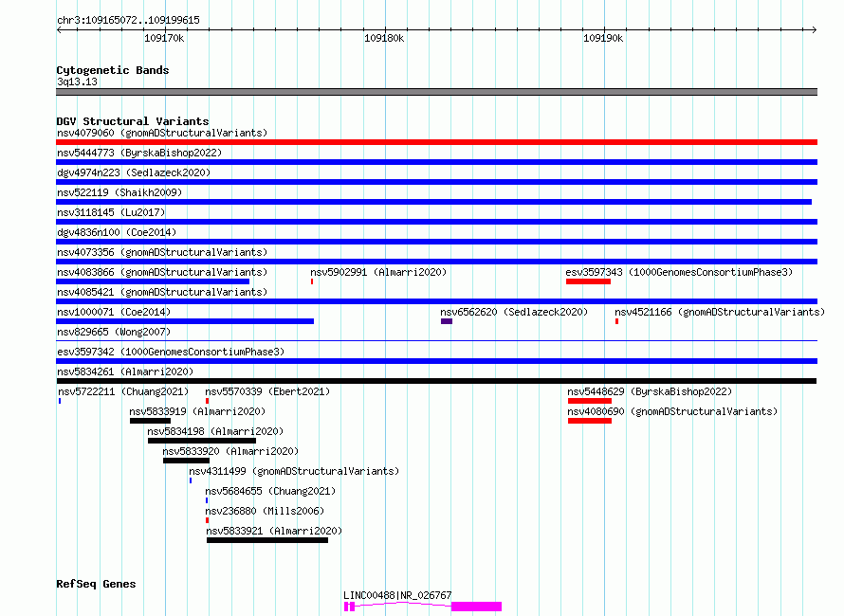
Task: Open nsv5684655 (Chuang2021) label
Action: pos(270,491)
